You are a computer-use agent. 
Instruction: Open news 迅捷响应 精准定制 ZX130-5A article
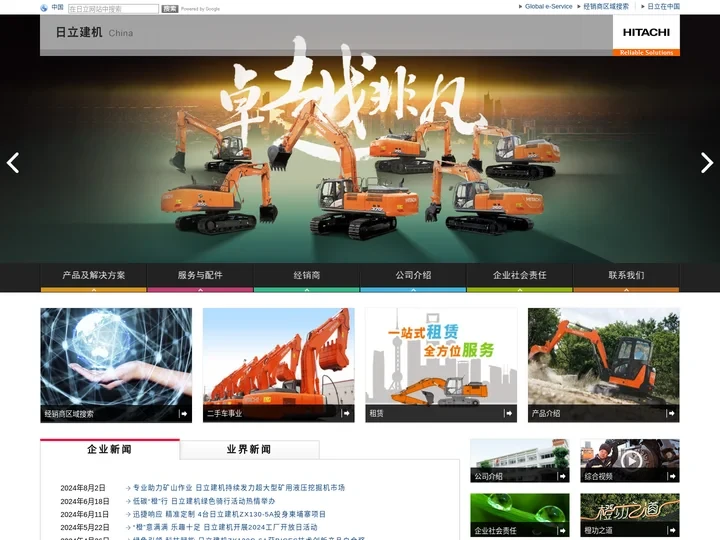[x=229, y=514]
